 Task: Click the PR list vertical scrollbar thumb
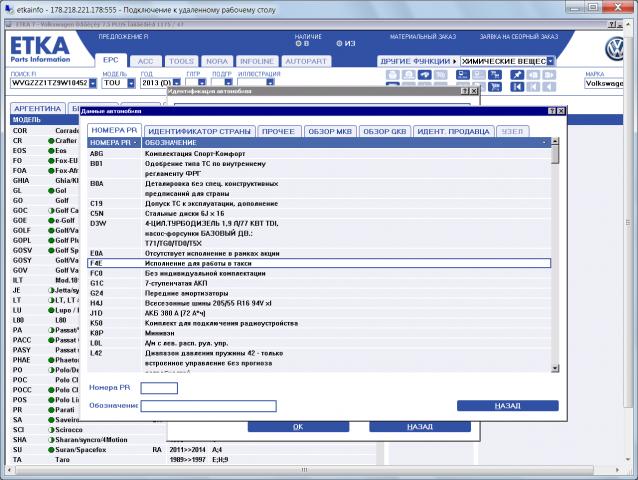click(555, 155)
